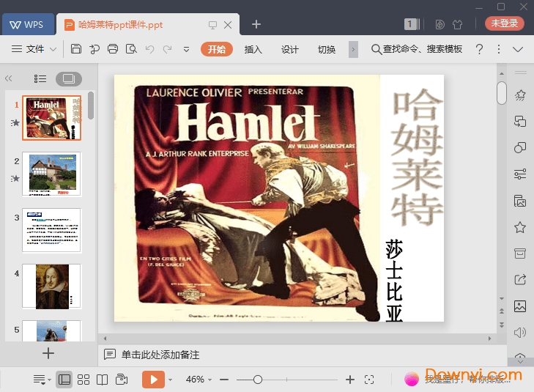The width and height of the screenshot is (534, 392).
Task: Click the rightmost view icon beside reading view
Action: [122, 379]
